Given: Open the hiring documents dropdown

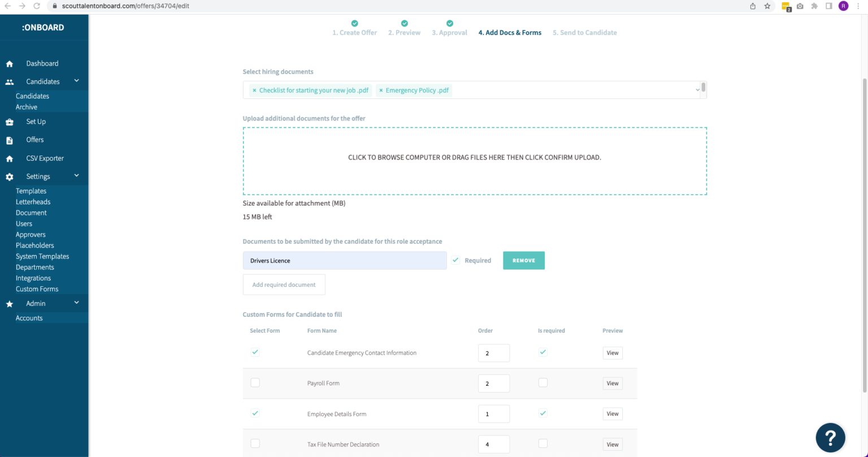Looking at the screenshot, I should click(x=697, y=89).
